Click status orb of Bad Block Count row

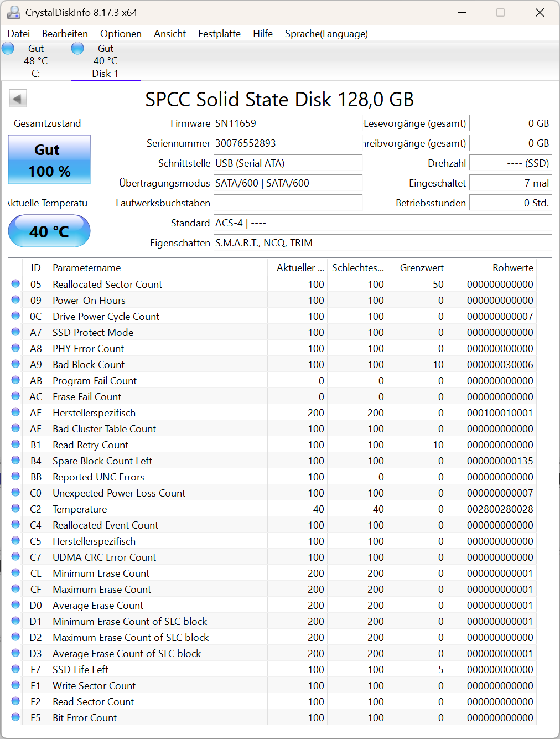point(15,364)
